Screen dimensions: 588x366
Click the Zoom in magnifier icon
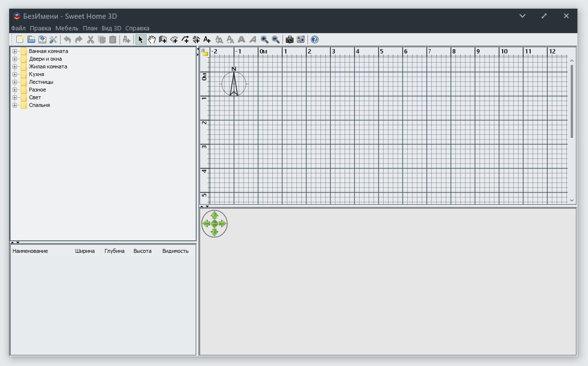pos(264,40)
